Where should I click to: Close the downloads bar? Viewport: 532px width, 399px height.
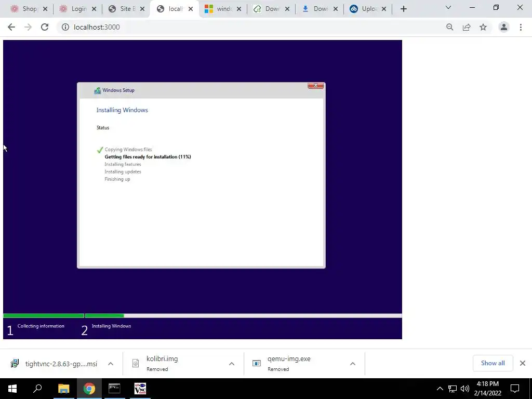pyautogui.click(x=523, y=363)
